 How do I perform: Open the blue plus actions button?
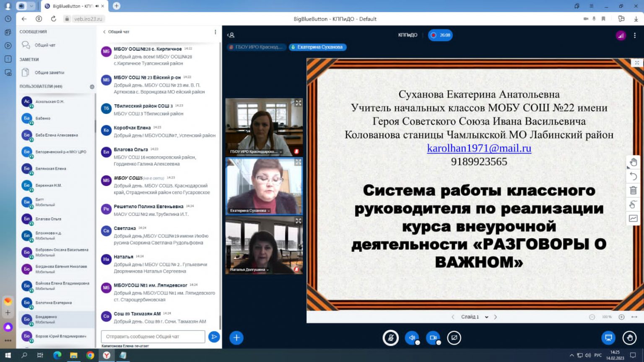[236, 338]
